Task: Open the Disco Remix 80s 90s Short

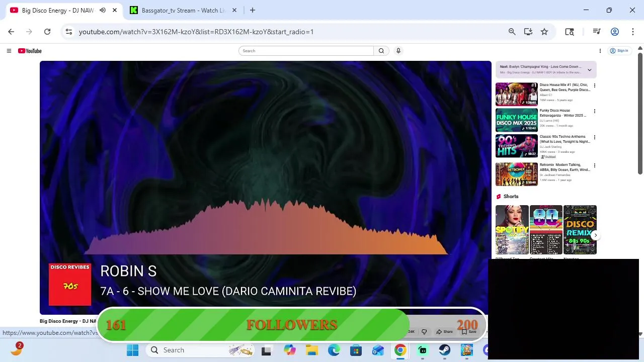Action: 580,230
